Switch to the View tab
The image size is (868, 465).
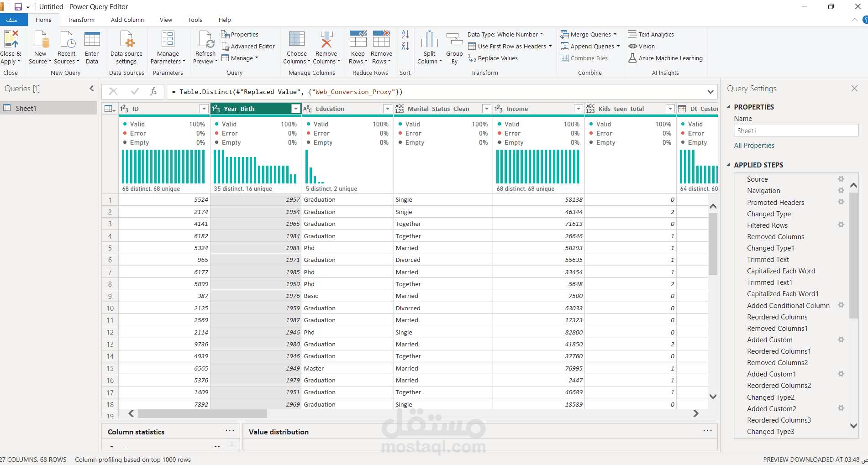166,20
